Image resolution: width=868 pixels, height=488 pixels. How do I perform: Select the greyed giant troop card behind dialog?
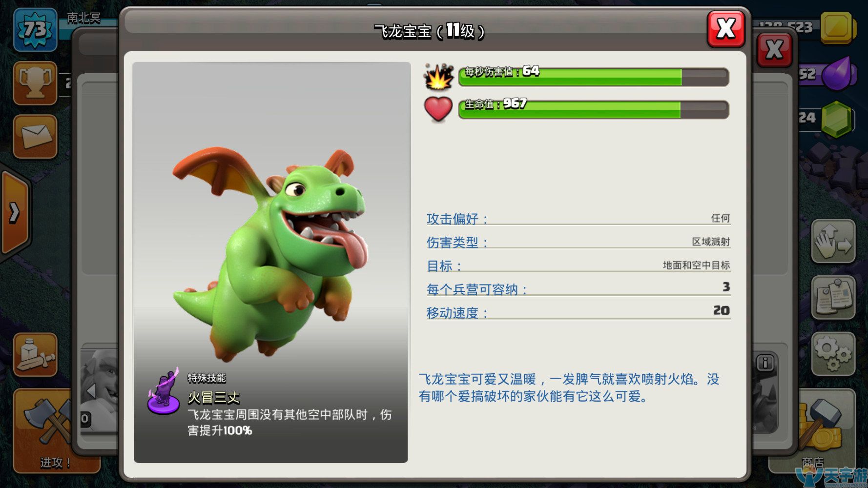point(100,390)
